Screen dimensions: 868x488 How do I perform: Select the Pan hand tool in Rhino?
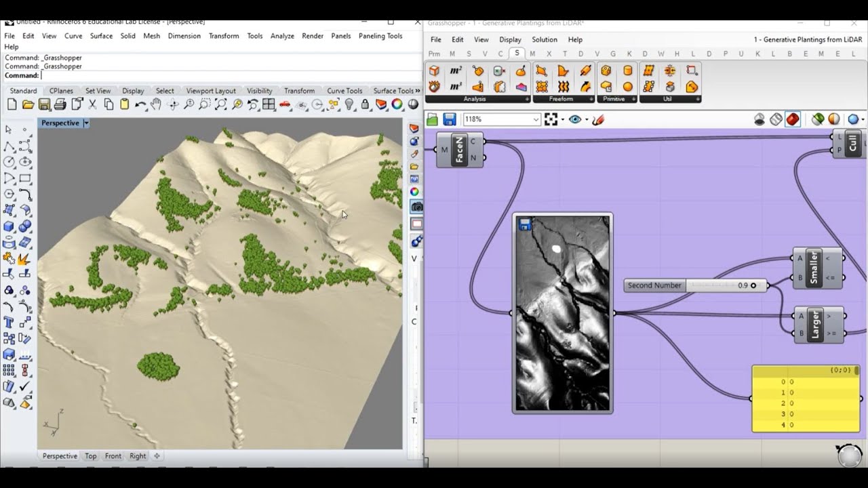pyautogui.click(x=156, y=104)
